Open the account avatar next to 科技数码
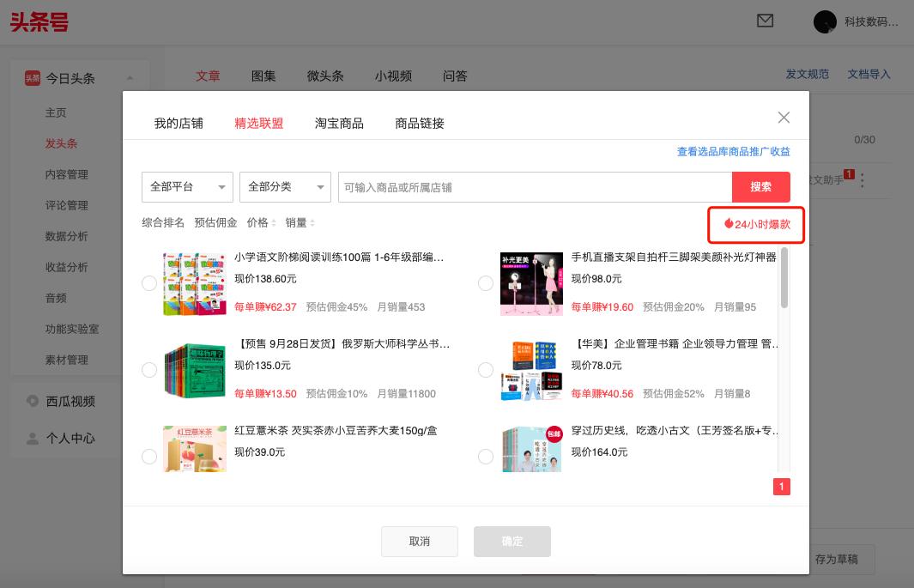914x588 pixels. [x=825, y=21]
